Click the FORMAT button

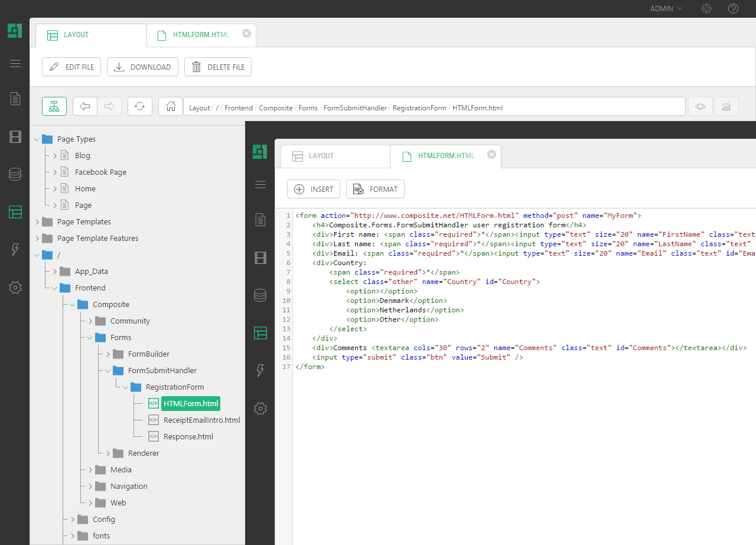375,189
